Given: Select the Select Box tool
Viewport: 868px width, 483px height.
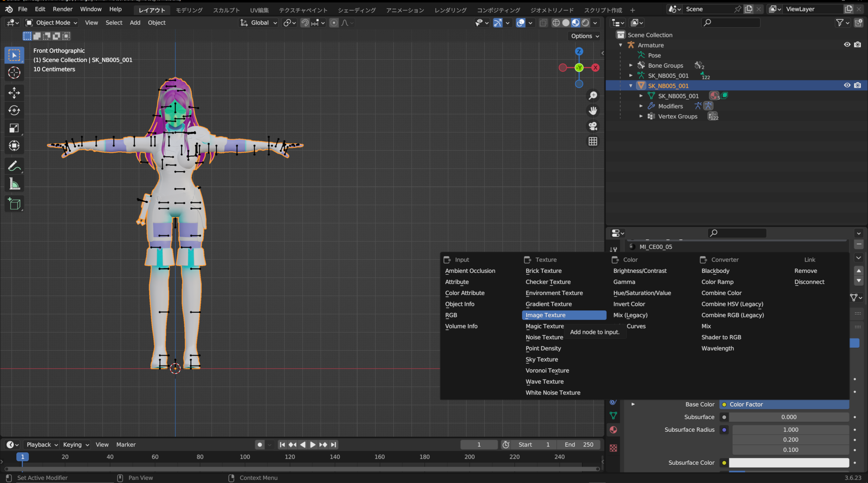Looking at the screenshot, I should point(14,55).
